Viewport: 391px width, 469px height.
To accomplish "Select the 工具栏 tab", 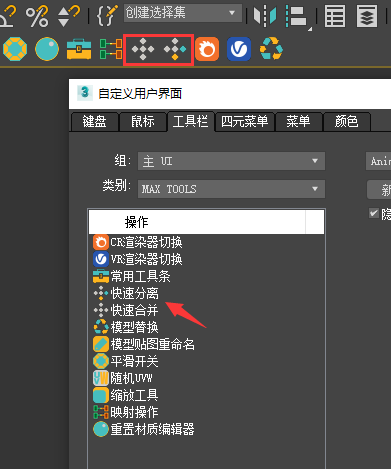I will click(x=191, y=121).
